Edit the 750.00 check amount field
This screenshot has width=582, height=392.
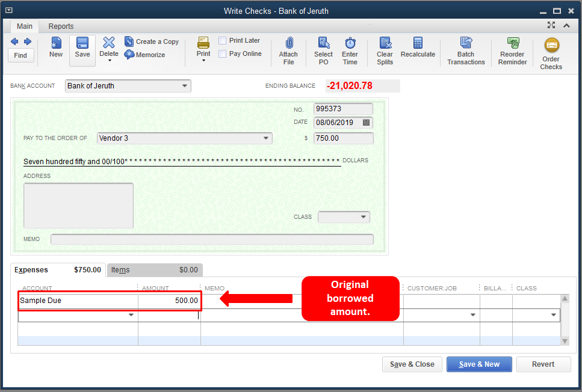click(x=343, y=138)
